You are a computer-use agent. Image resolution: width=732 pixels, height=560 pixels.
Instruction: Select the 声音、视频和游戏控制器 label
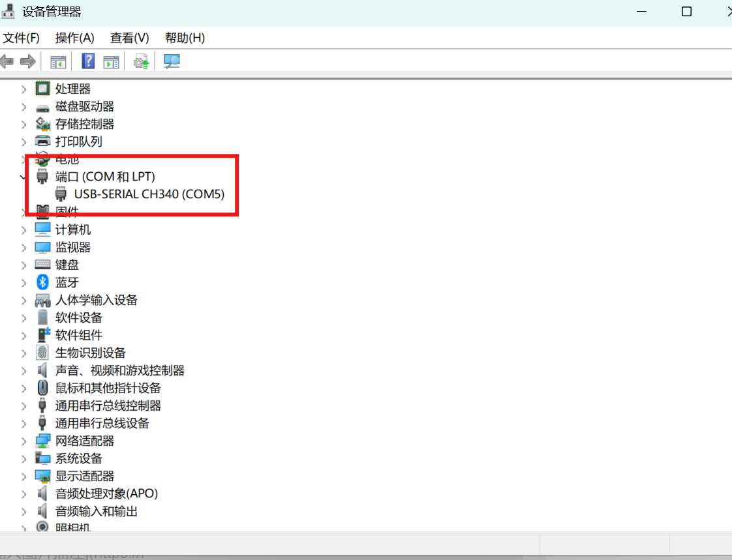(x=120, y=370)
